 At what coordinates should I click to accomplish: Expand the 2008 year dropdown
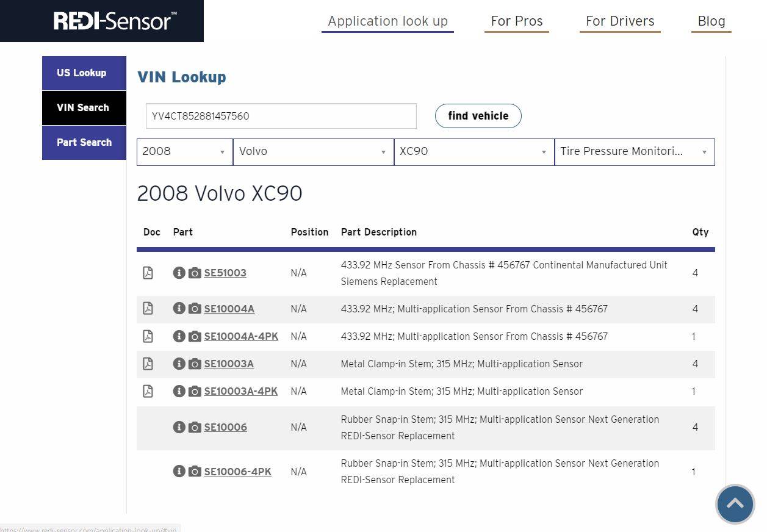[184, 152]
